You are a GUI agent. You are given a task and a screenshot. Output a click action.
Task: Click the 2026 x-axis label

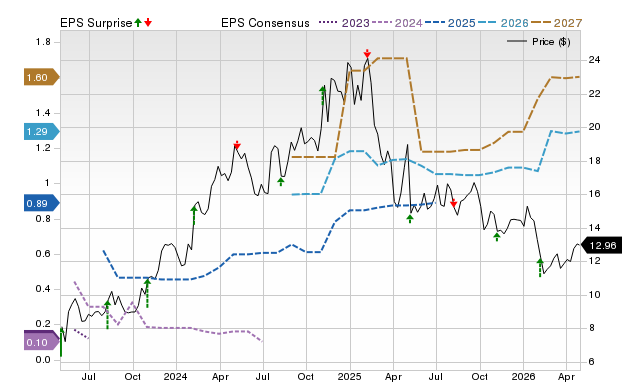523,376
